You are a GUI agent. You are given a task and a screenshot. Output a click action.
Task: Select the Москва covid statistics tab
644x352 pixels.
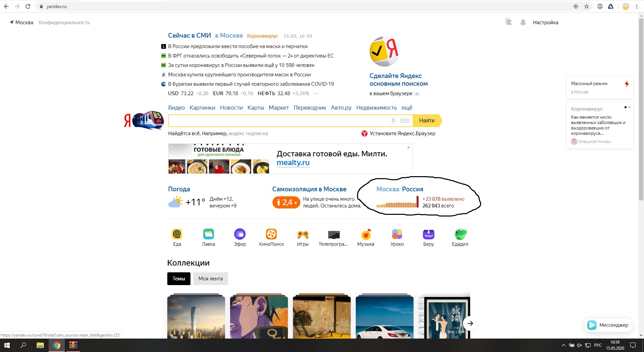tap(388, 189)
